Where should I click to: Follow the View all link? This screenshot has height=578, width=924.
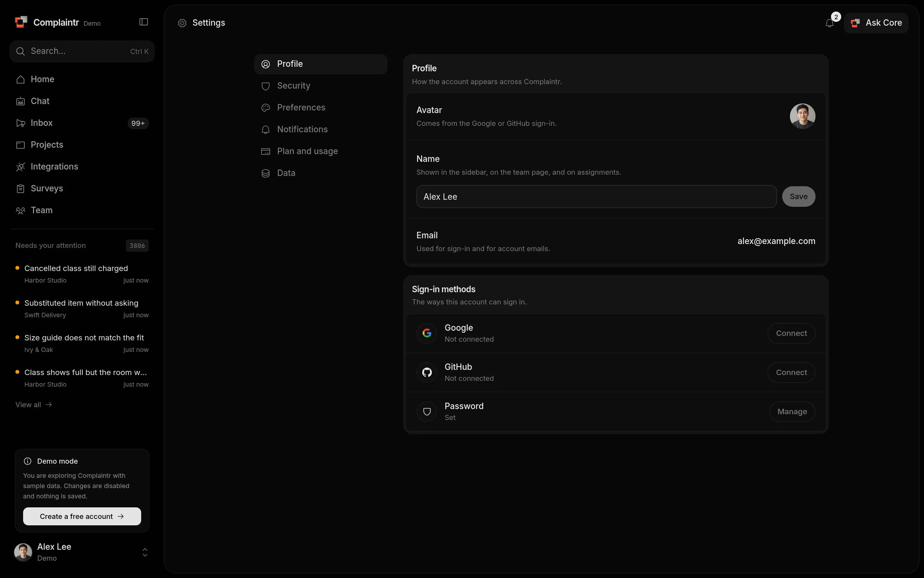[34, 405]
